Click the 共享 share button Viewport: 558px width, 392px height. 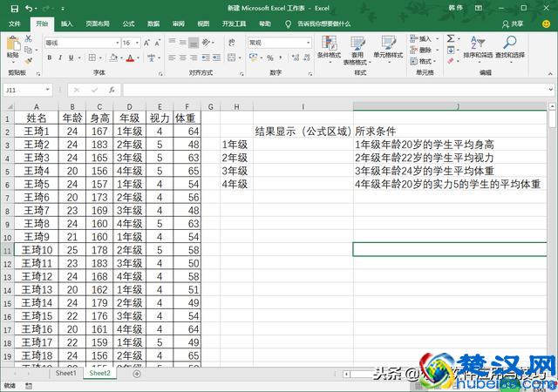point(513,24)
